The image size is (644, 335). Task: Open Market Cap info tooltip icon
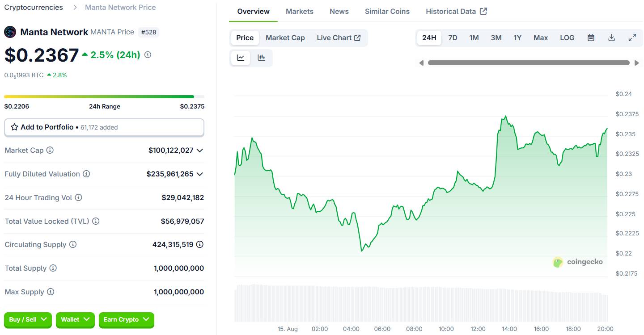tap(50, 150)
